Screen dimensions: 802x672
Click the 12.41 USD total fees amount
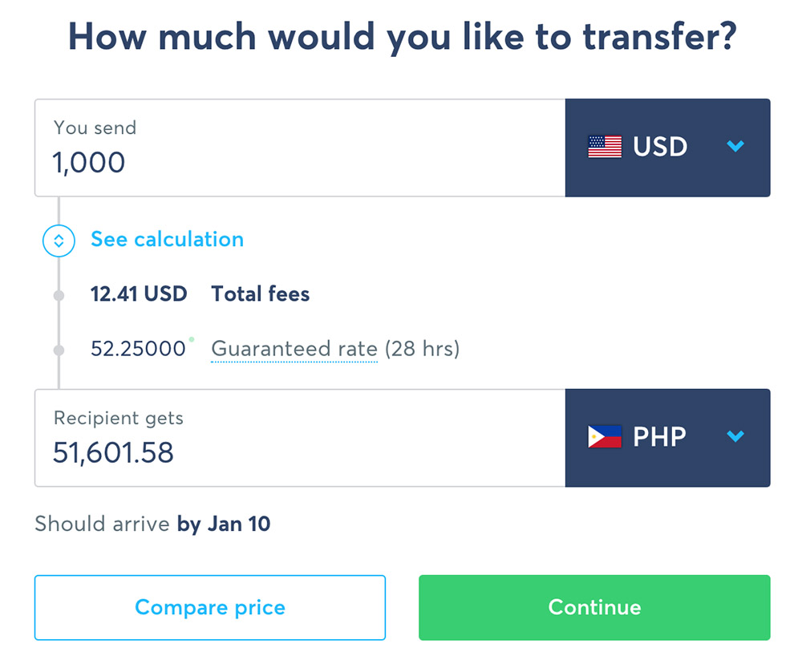click(x=139, y=294)
